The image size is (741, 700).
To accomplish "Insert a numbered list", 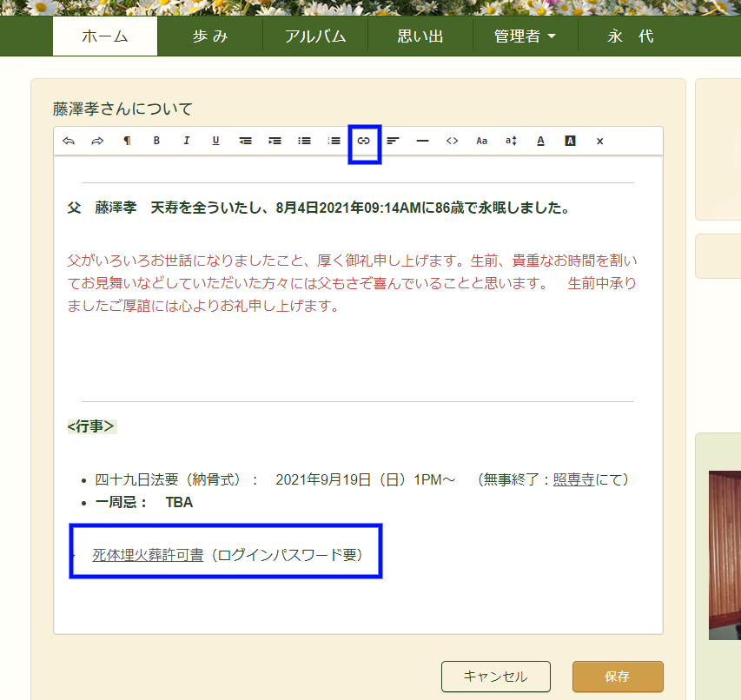I will tap(334, 141).
